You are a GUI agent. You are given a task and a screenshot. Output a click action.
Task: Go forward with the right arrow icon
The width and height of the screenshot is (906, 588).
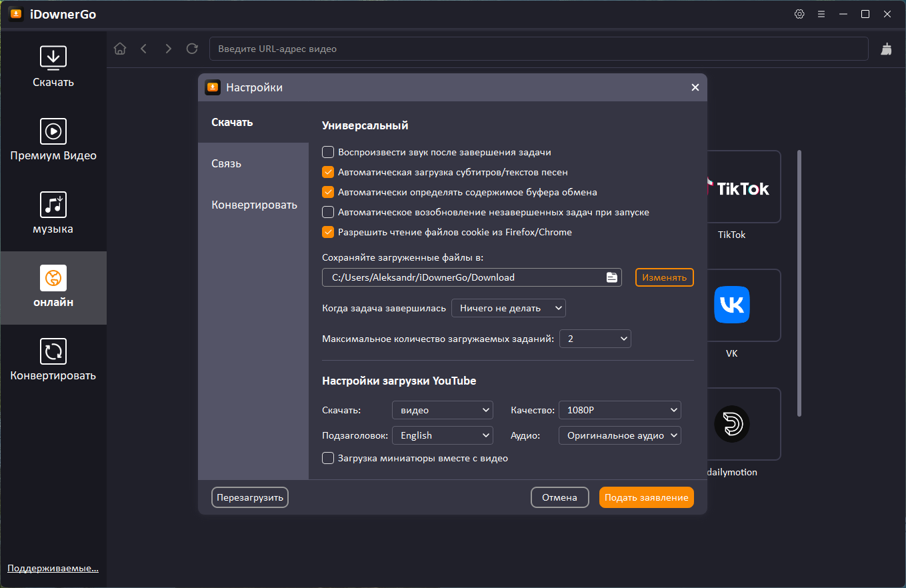(x=168, y=49)
